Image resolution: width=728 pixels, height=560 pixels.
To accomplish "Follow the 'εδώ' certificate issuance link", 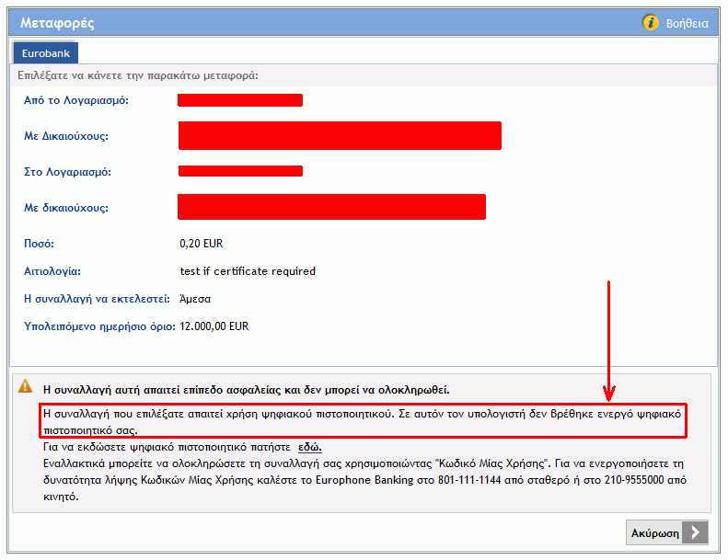I will point(309,447).
